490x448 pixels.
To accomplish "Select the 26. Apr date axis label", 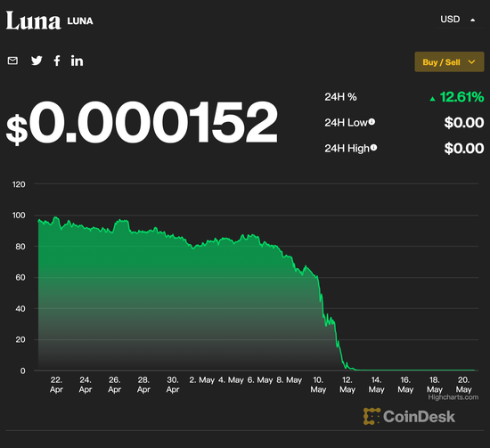I will click(x=114, y=385).
